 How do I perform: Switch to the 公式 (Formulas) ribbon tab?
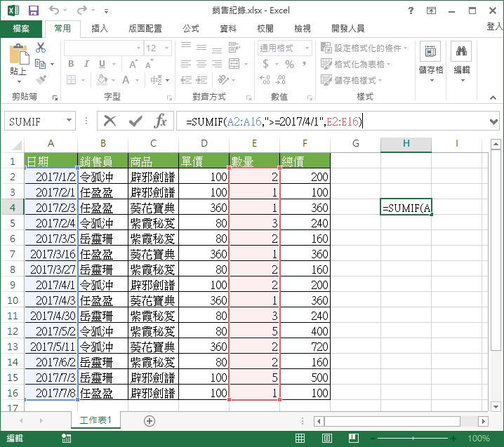(190, 28)
